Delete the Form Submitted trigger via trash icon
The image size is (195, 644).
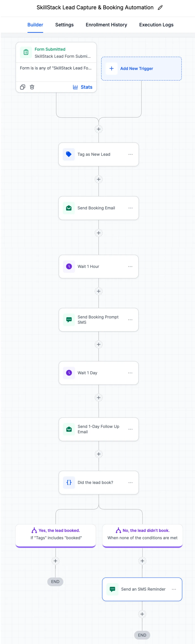pyautogui.click(x=32, y=87)
